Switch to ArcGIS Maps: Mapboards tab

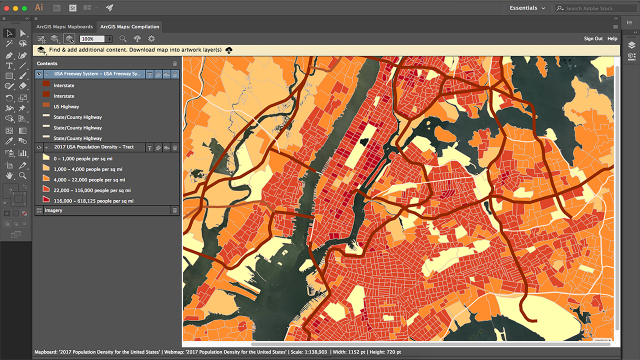[64, 27]
